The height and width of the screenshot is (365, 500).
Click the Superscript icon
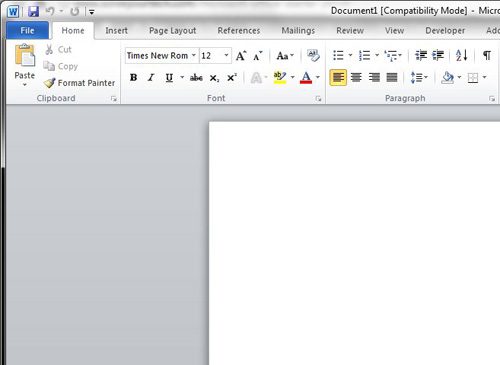231,78
